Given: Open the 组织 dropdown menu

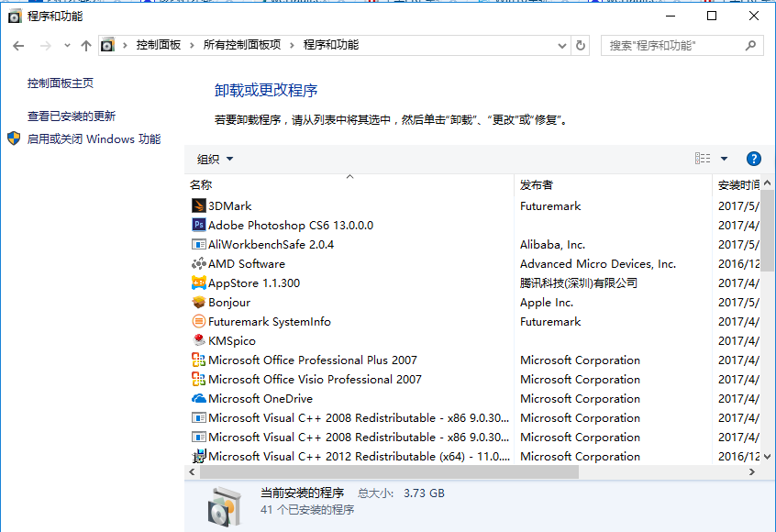Looking at the screenshot, I should pos(215,159).
